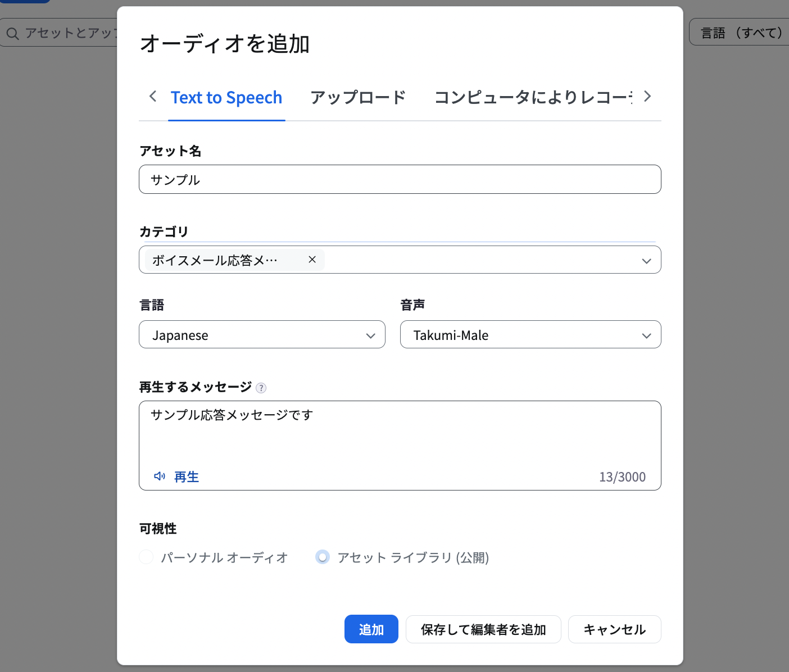Click the 13/3000 character counter
Image resolution: width=789 pixels, height=672 pixels.
point(622,477)
